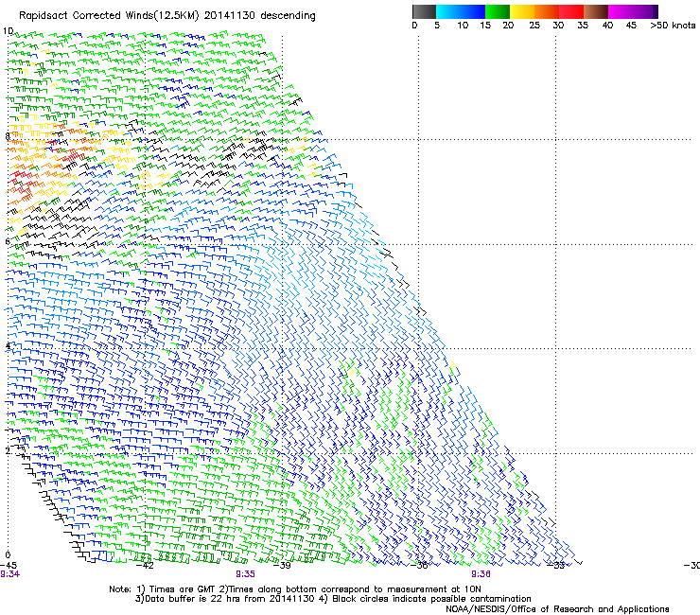Click the latitude '10' axis label
Screen dimensions: 700x615
coord(8,31)
